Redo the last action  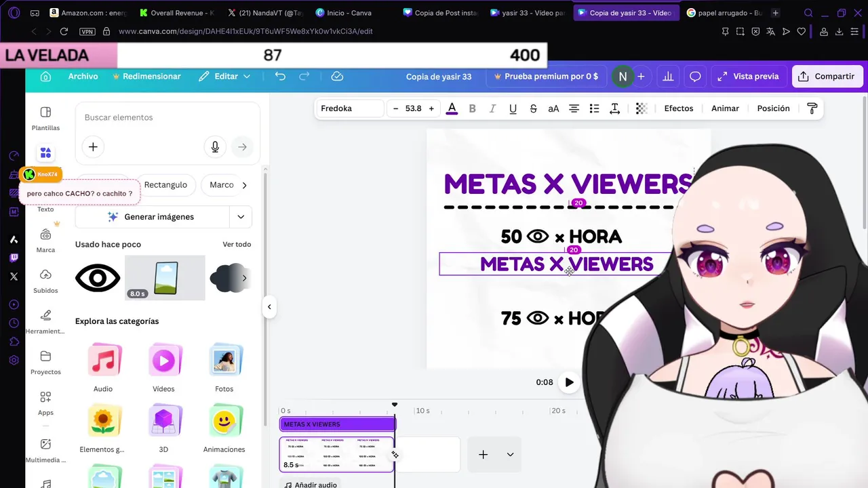(304, 77)
